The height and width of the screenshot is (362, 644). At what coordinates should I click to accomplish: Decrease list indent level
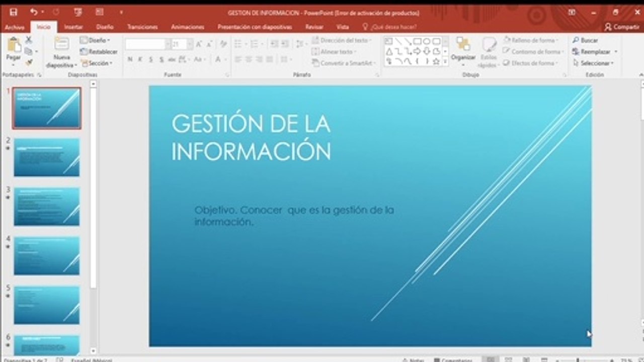[x=274, y=44]
